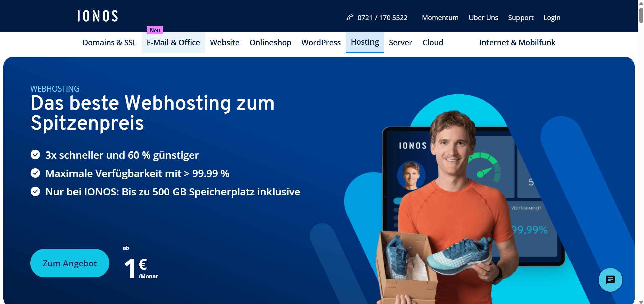Open the Internet & Mobilfunk menu
The height and width of the screenshot is (304, 644).
[x=517, y=43]
